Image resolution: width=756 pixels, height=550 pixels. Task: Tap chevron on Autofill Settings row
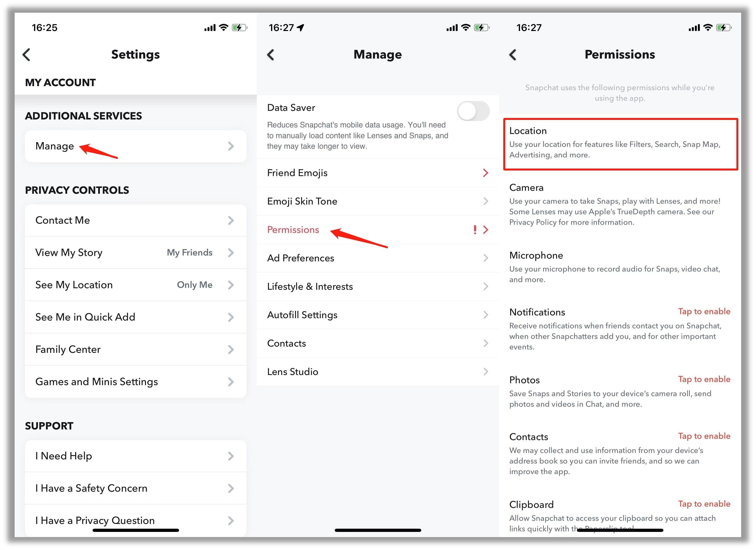click(x=486, y=315)
